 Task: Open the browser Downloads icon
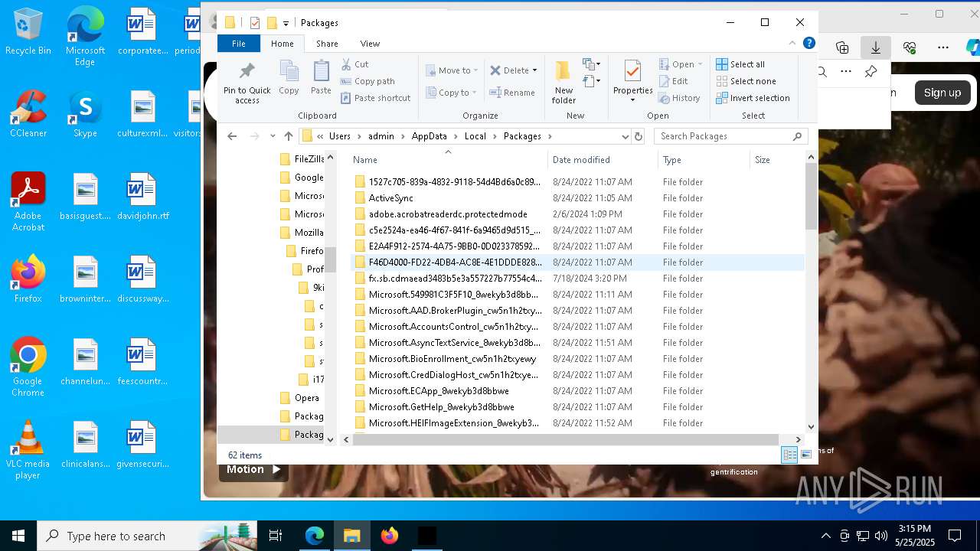tap(876, 47)
